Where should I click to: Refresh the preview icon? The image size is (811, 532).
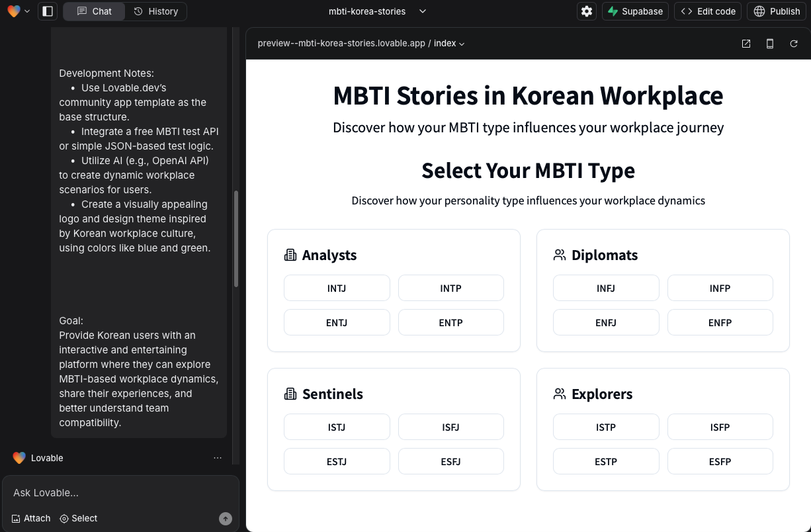[794, 44]
